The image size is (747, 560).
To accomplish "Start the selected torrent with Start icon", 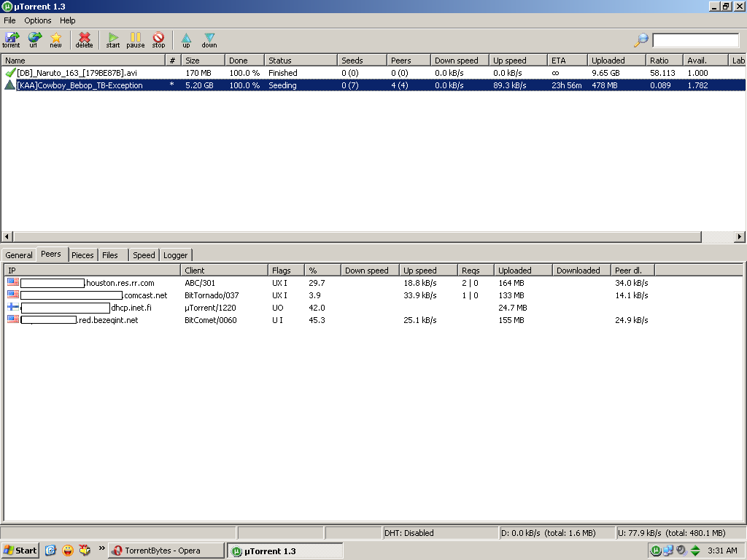I will 113,39.
